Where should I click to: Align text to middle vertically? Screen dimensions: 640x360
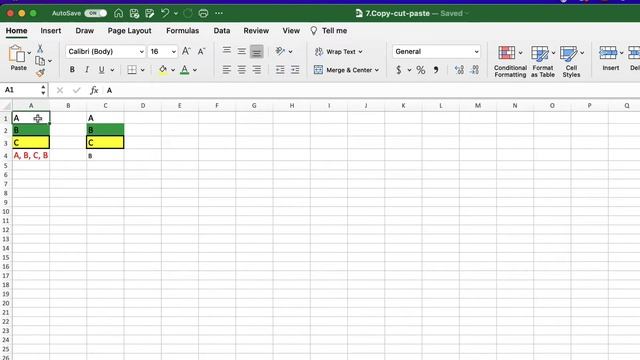[x=242, y=51]
